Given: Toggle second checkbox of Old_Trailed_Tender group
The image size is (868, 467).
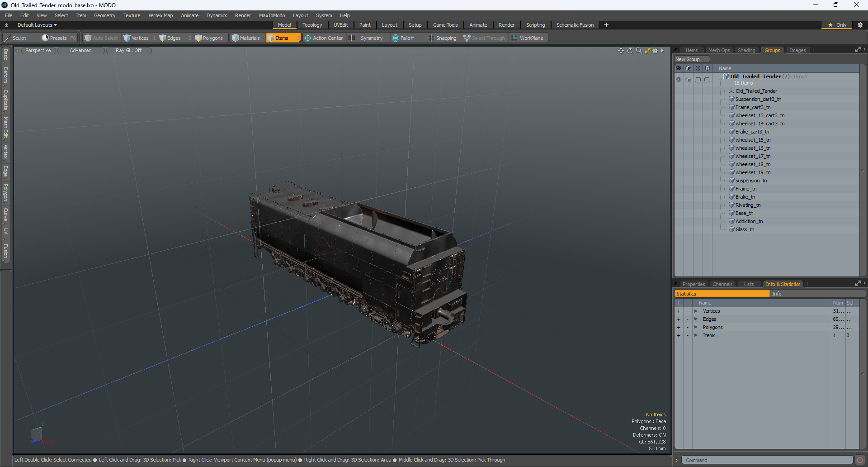Looking at the screenshot, I should click(708, 80).
